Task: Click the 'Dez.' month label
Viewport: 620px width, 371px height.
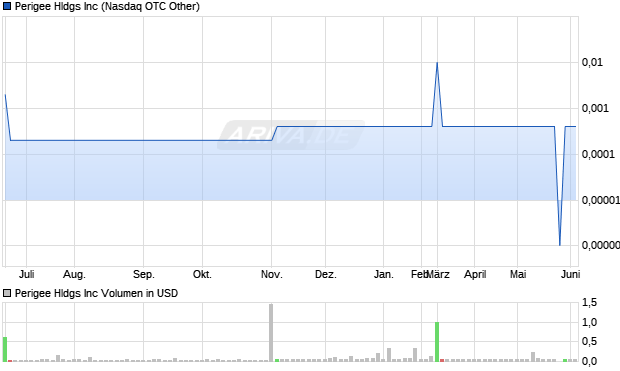Action: point(326,274)
